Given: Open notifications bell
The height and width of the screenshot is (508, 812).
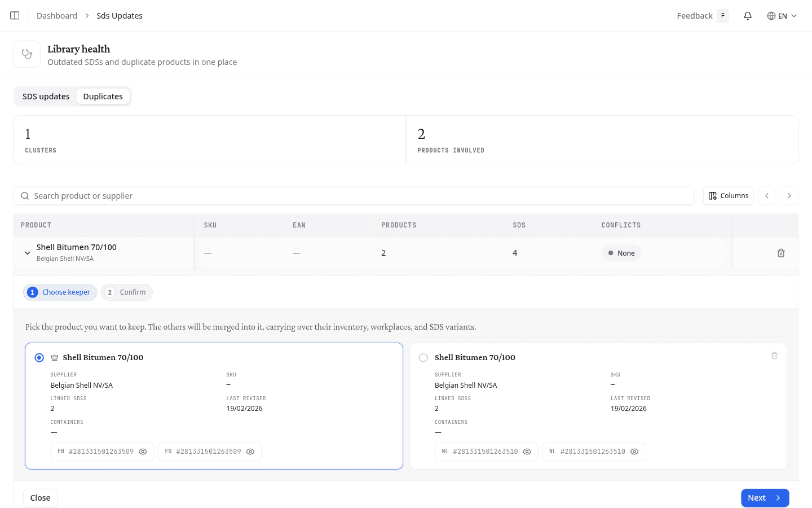Looking at the screenshot, I should pos(748,16).
